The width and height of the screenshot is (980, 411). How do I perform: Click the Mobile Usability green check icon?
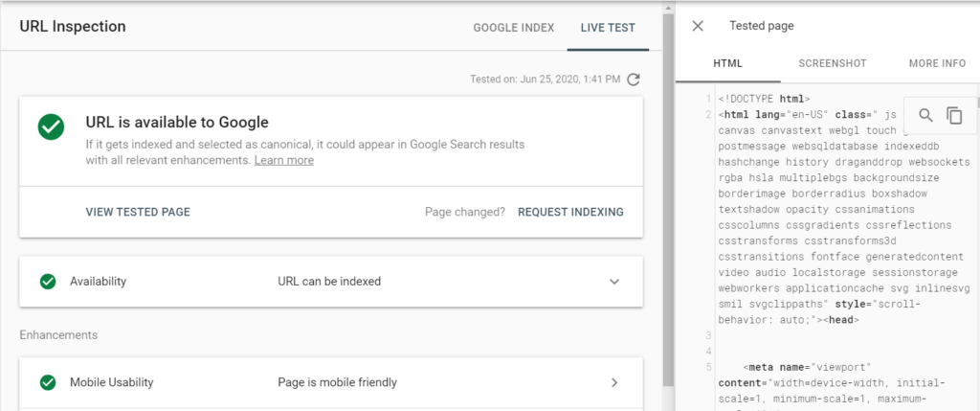pyautogui.click(x=47, y=382)
